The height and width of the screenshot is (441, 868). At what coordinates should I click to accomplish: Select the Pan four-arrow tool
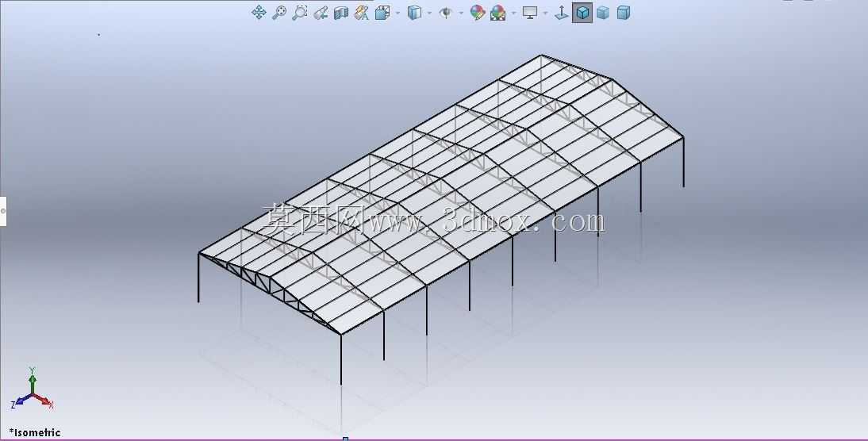(x=259, y=12)
